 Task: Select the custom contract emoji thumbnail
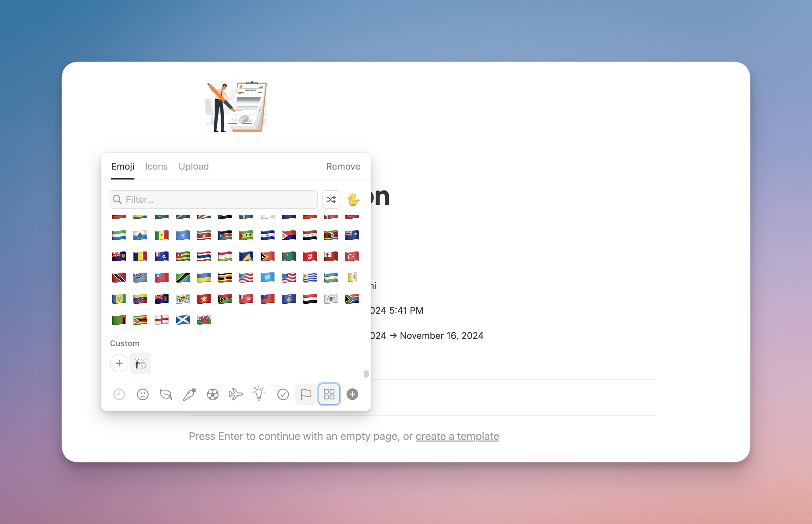(140, 363)
